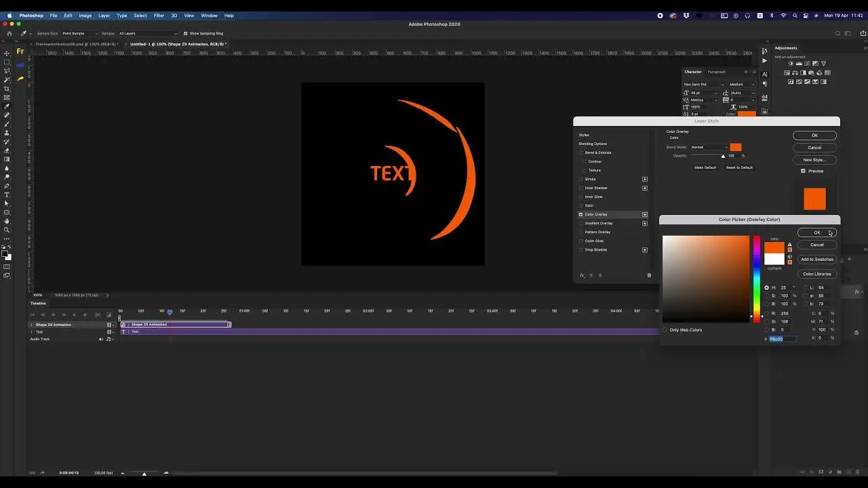
Task: Cancel the Layer Style dialog
Action: pos(814,147)
